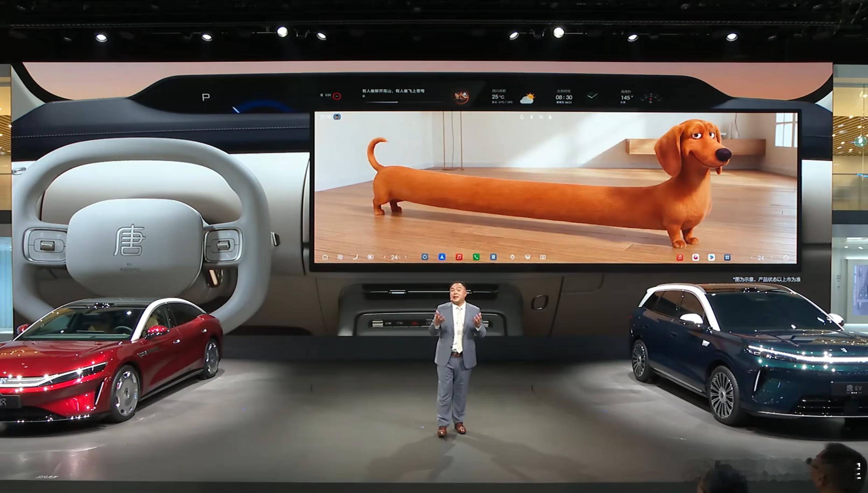Tap the person icon in the status bar
868x493 pixels.
pos(550,117)
